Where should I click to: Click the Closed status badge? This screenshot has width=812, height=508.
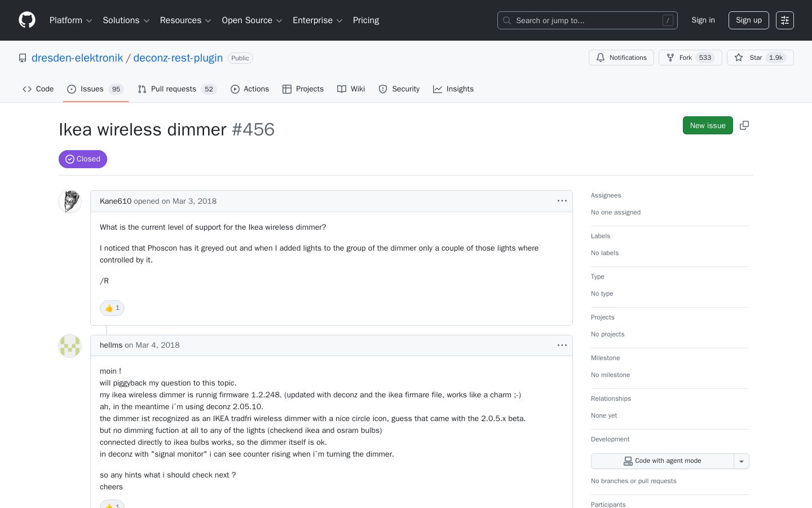click(83, 159)
